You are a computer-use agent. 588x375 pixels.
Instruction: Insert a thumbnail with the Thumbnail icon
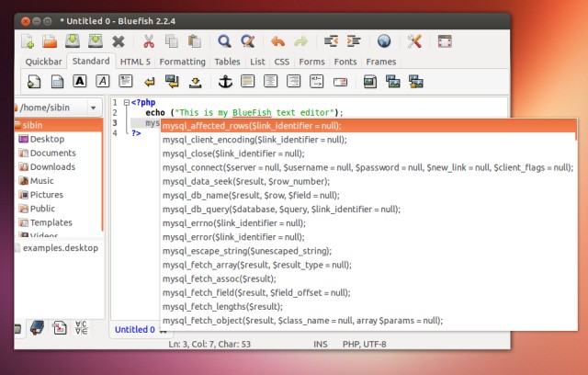393,82
